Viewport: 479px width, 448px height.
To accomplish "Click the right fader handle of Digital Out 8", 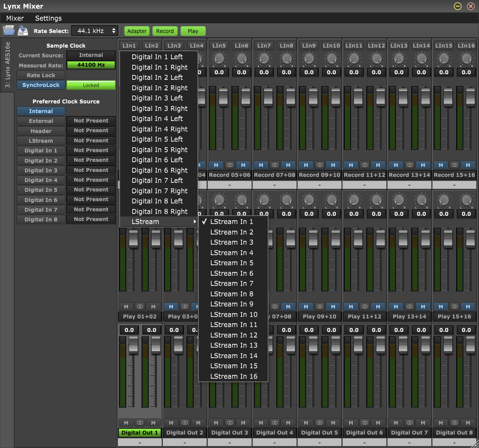I will click(470, 345).
